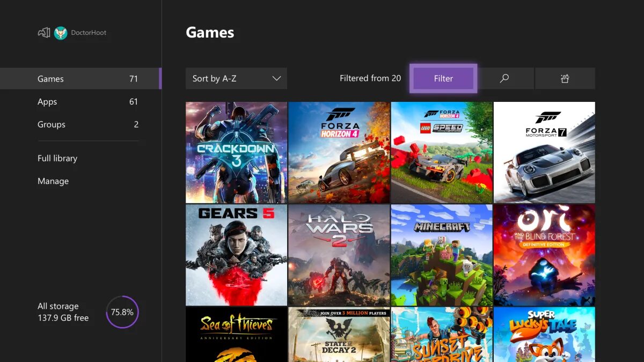
Task: Open the Manage page
Action: tap(53, 181)
